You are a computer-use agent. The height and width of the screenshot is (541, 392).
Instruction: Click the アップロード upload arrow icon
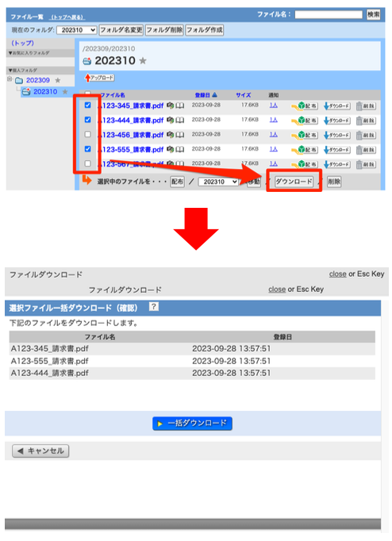click(x=87, y=78)
